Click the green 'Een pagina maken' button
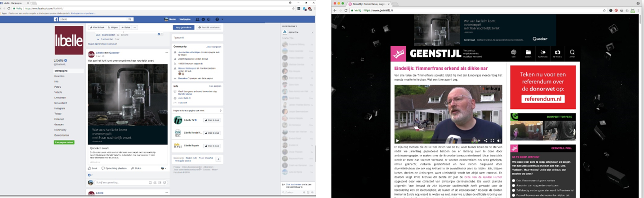This screenshot has height=198, width=644. (x=64, y=142)
